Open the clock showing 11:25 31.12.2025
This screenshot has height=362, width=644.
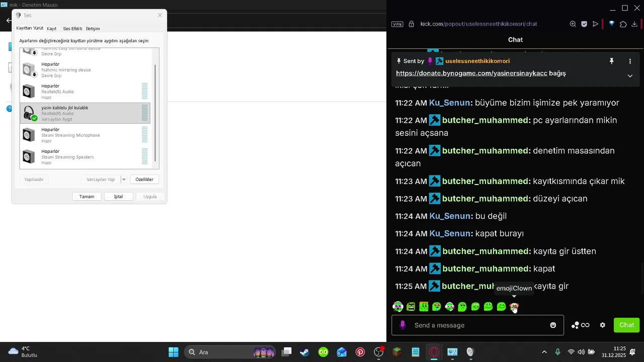pos(613,352)
